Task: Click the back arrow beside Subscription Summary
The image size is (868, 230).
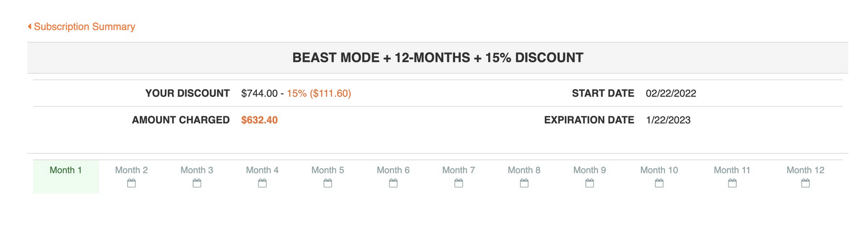Action: 30,26
